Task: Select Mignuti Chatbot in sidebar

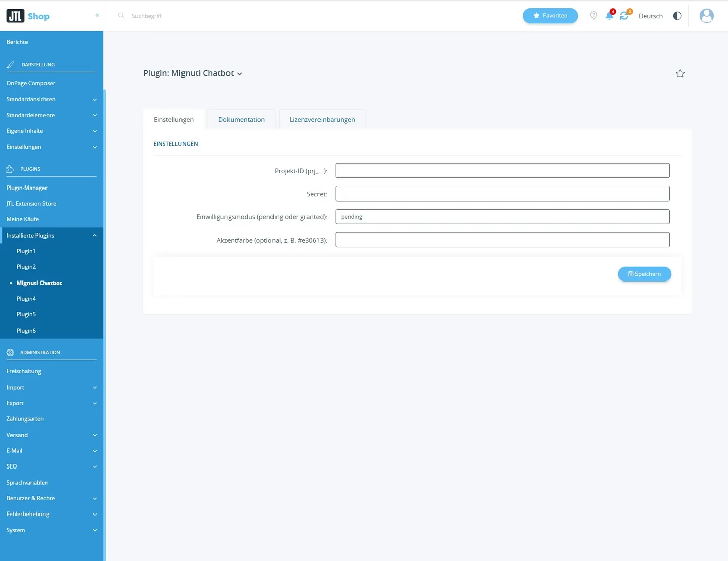Action: 39,283
